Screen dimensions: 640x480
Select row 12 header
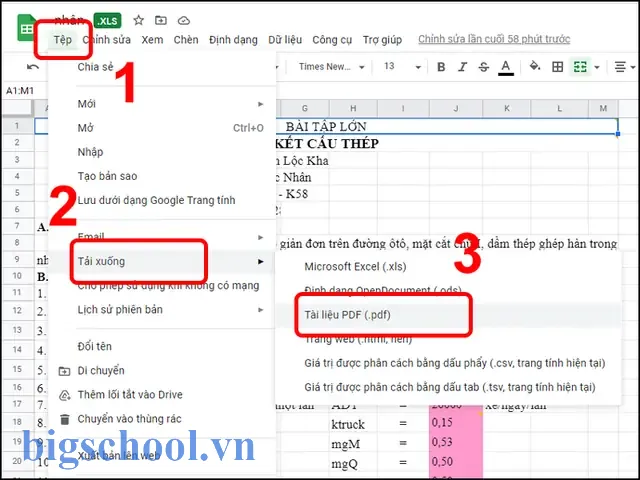tap(17, 311)
